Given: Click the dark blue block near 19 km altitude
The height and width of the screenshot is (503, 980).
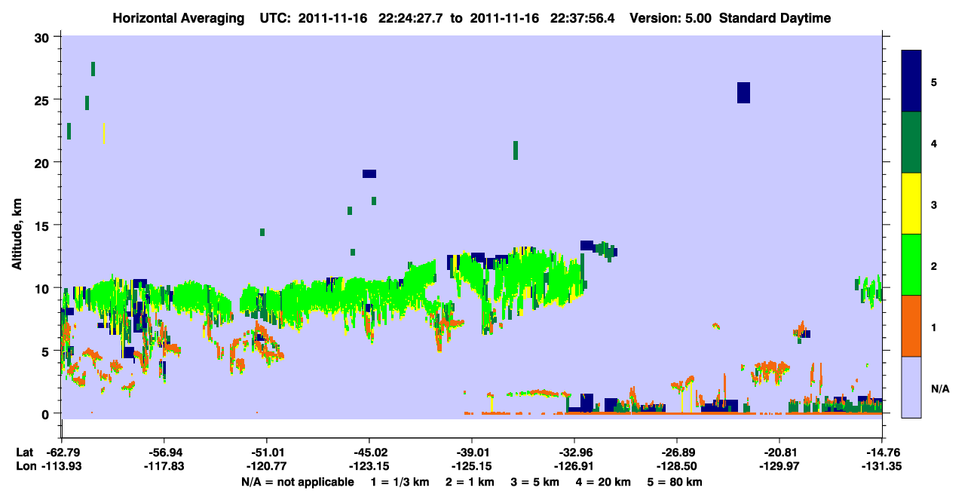Looking at the screenshot, I should [x=369, y=173].
